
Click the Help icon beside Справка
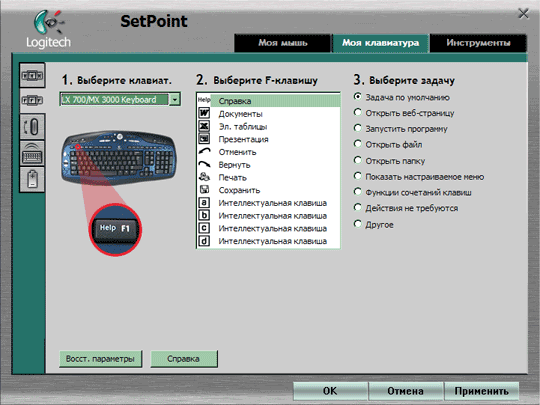coord(204,100)
